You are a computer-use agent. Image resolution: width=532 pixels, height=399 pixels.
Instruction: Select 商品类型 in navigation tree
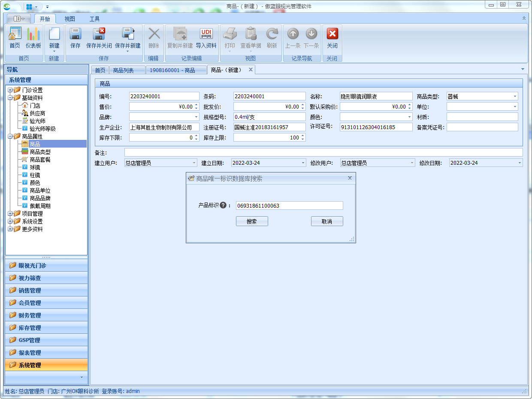coord(40,152)
